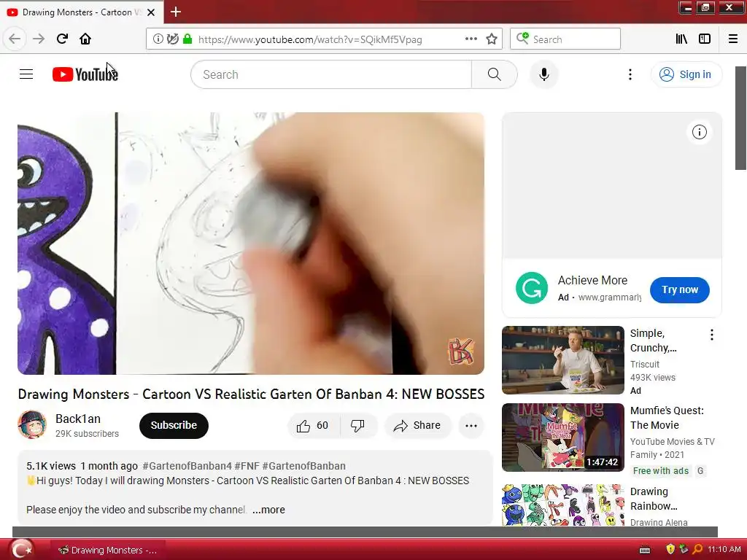
Task: Open more actions menu below video
Action: pos(471,425)
